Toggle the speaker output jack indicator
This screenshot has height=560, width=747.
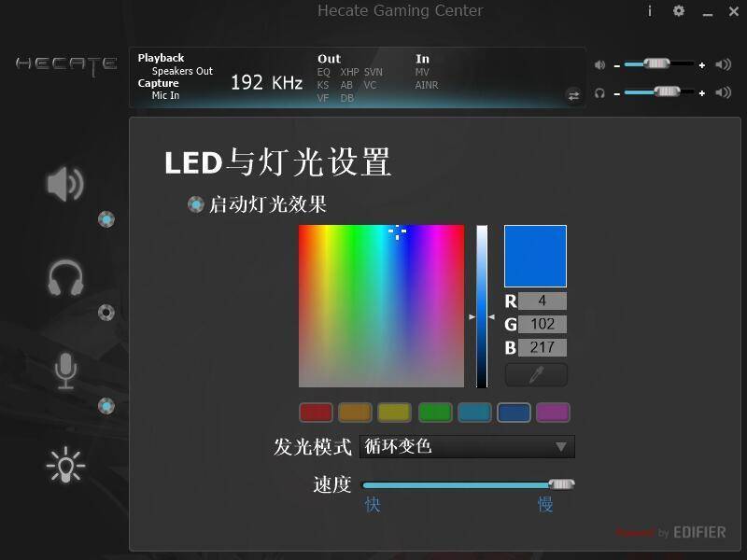[x=106, y=219]
